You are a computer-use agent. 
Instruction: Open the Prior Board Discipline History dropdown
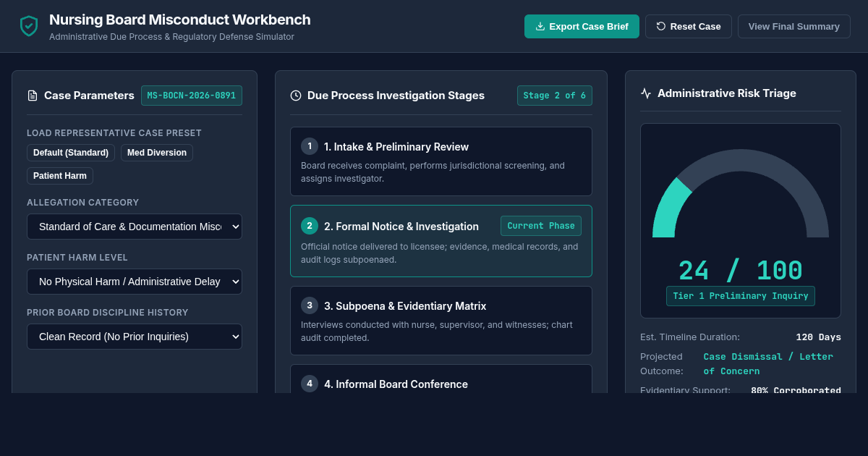[x=135, y=337]
